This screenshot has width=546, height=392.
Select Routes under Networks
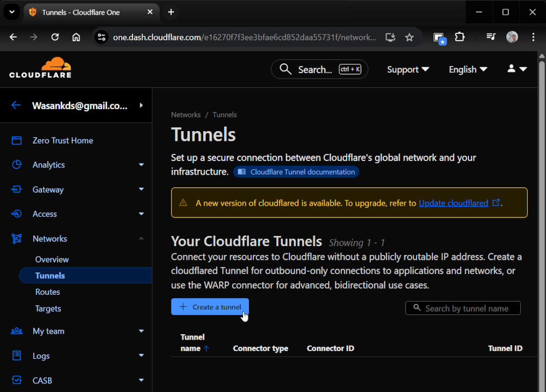click(x=48, y=292)
